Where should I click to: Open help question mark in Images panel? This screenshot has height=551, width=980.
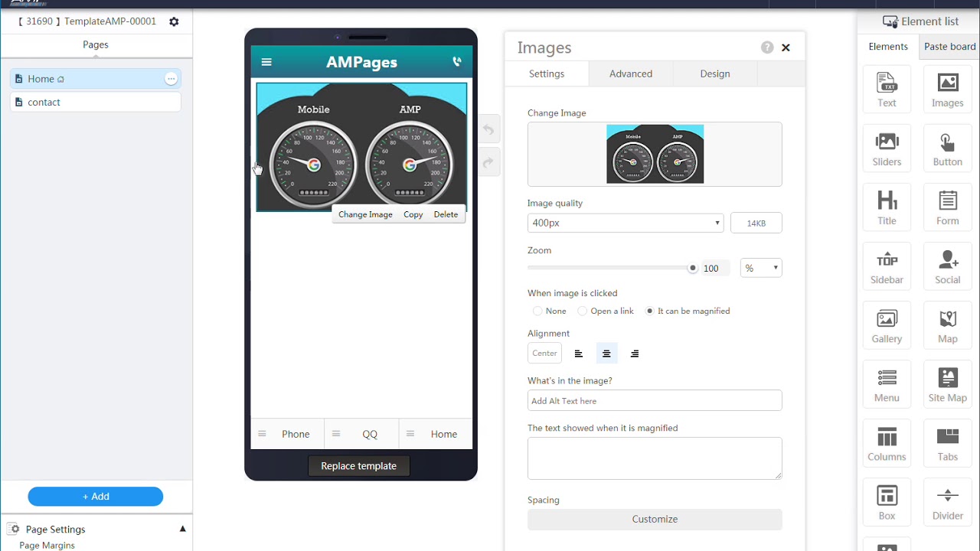pos(767,47)
